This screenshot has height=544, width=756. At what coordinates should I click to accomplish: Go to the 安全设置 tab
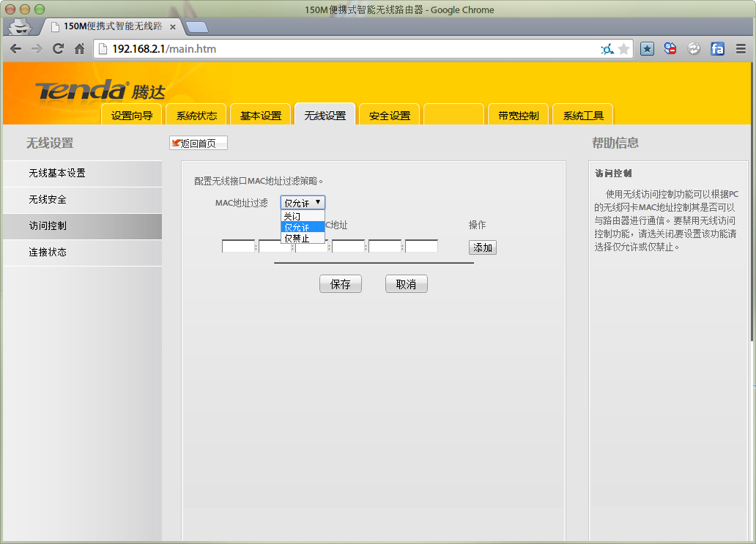click(x=390, y=115)
